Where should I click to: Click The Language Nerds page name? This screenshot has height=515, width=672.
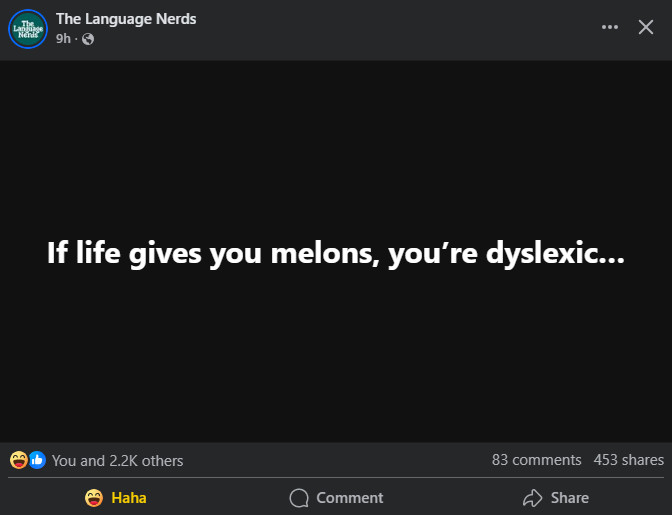click(x=126, y=19)
